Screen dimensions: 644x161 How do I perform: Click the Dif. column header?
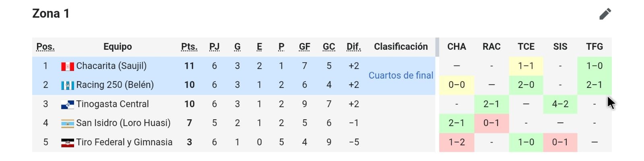[353, 47]
